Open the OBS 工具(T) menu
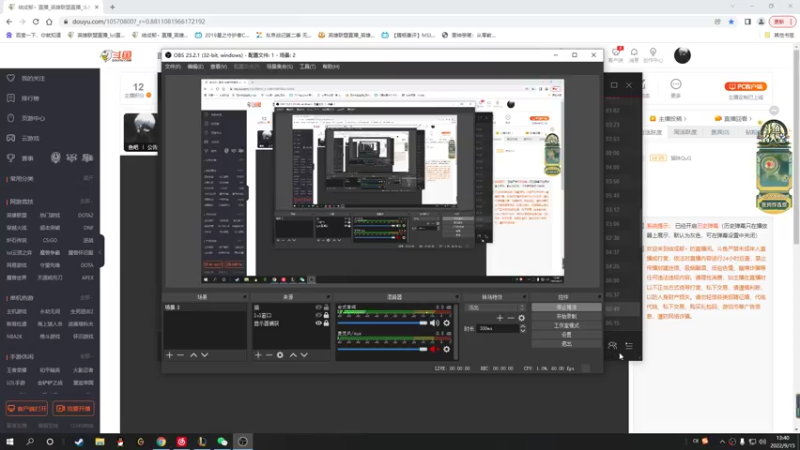The width and height of the screenshot is (800, 450). [308, 67]
